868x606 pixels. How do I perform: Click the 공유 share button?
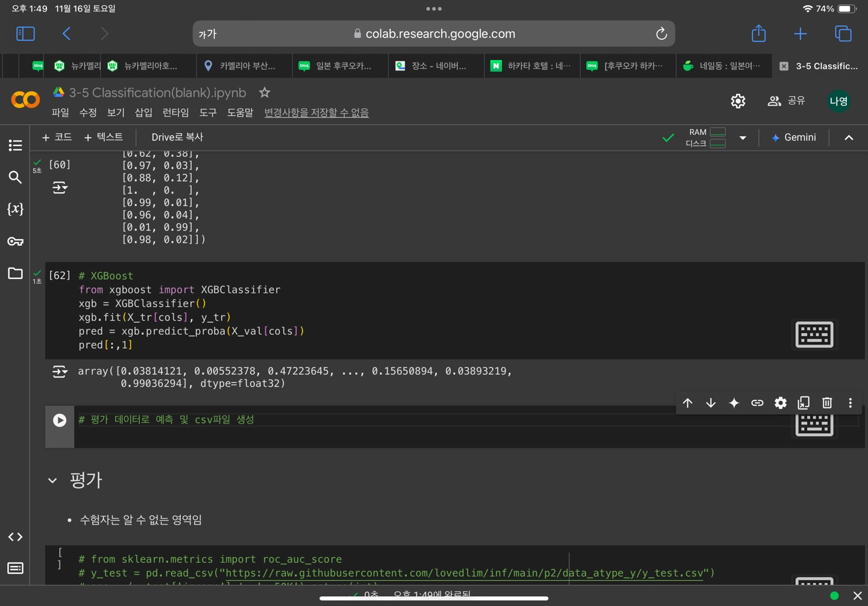point(787,101)
